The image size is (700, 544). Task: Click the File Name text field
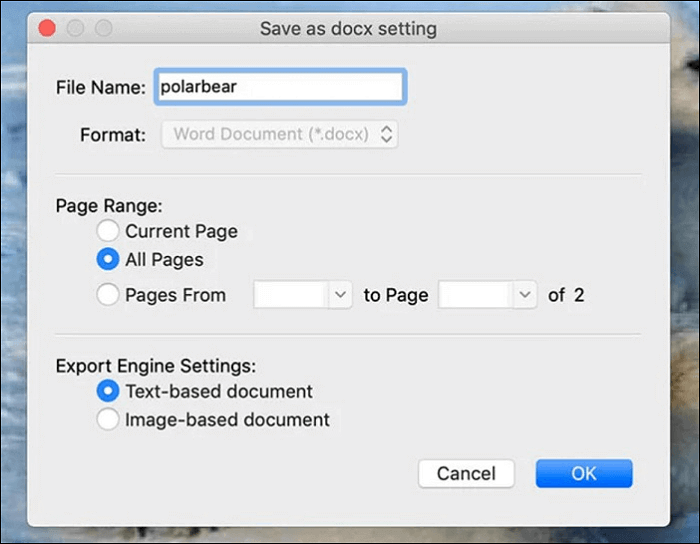[279, 86]
